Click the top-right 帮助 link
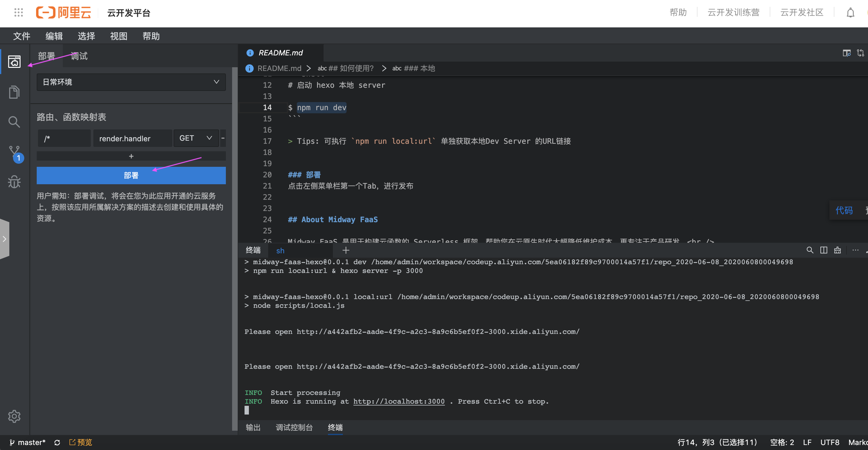The height and width of the screenshot is (450, 868). [x=678, y=12]
